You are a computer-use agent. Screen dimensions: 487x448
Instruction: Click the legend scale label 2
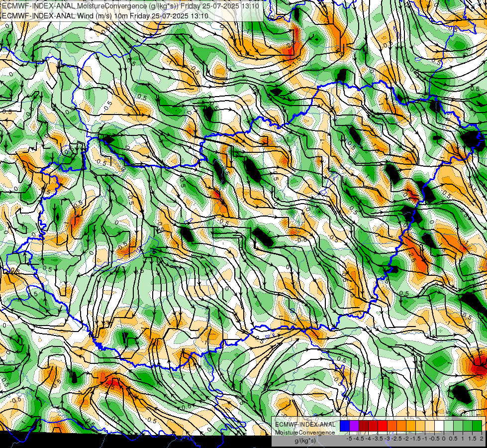(x=482, y=439)
